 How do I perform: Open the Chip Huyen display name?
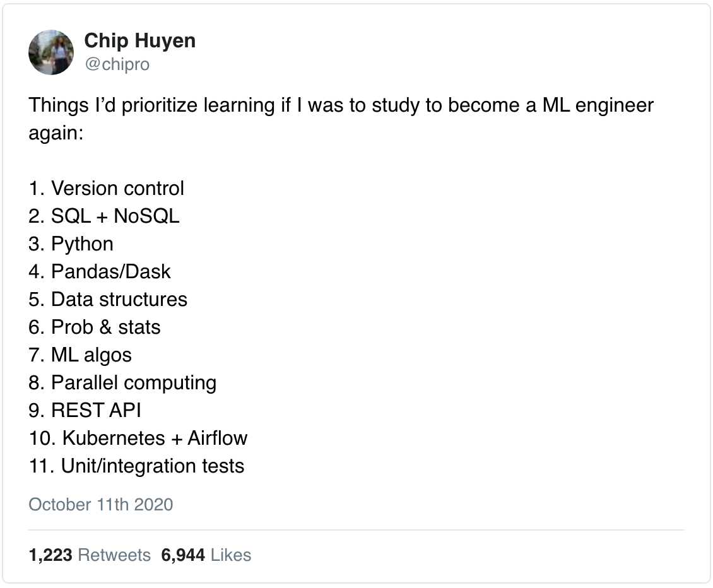[x=139, y=41]
